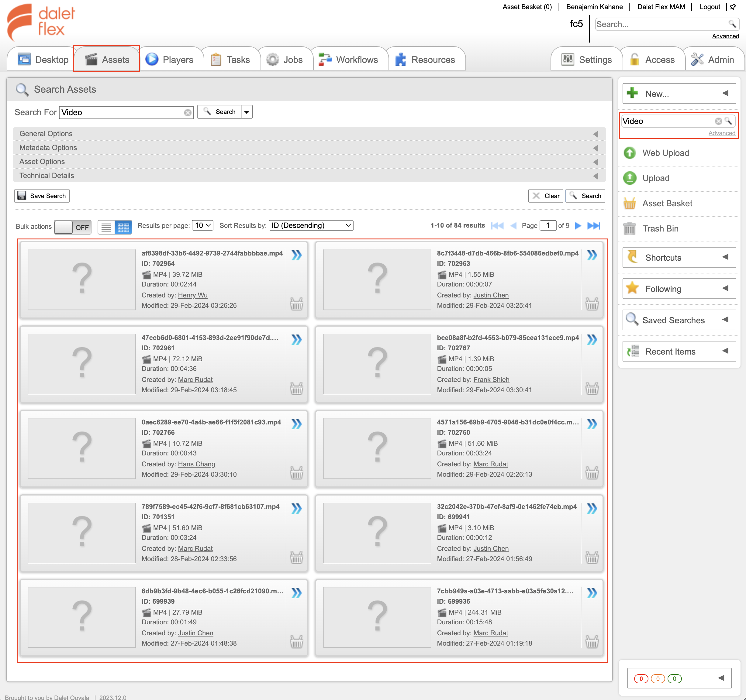Expand Asset Options section
Screen dimensions: 746x700
[309, 161]
